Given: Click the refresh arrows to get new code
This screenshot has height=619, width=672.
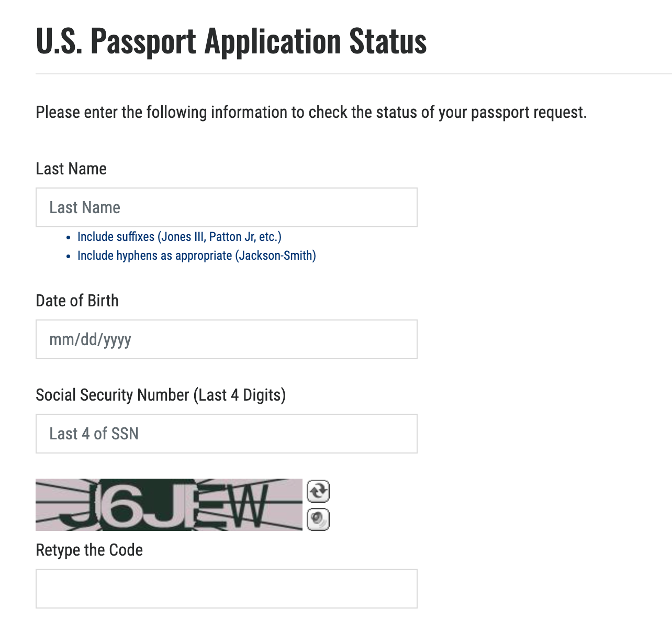Looking at the screenshot, I should (318, 491).
